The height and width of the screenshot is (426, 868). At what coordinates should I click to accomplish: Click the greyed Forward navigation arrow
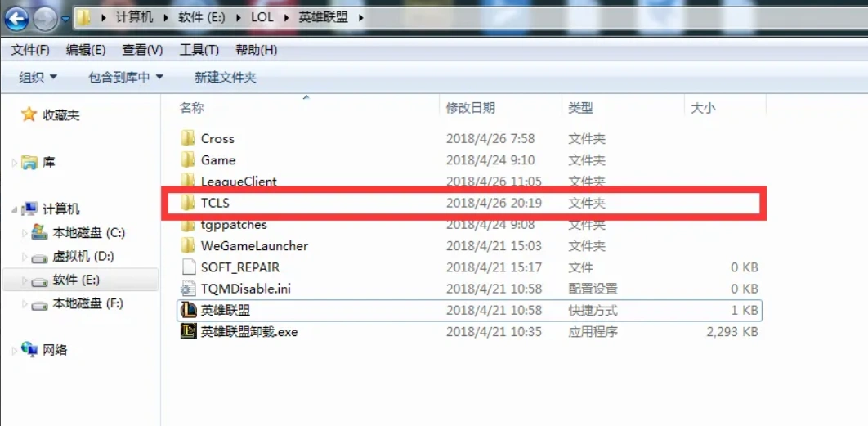click(44, 20)
